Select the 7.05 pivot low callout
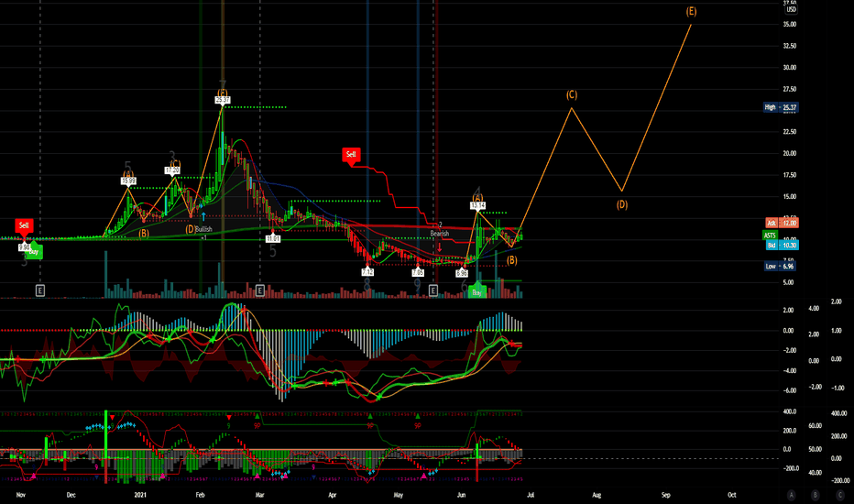Viewport: 854px width, 504px height. 418,272
